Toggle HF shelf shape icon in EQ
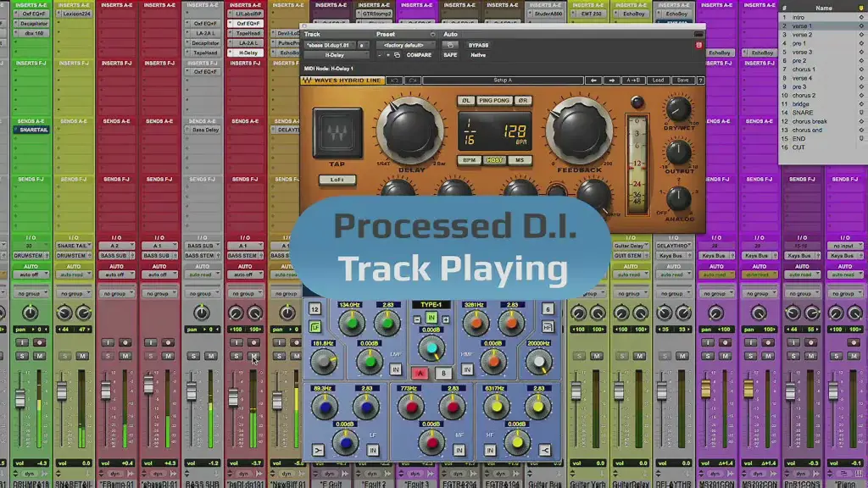This screenshot has width=868, height=488. coord(545,451)
